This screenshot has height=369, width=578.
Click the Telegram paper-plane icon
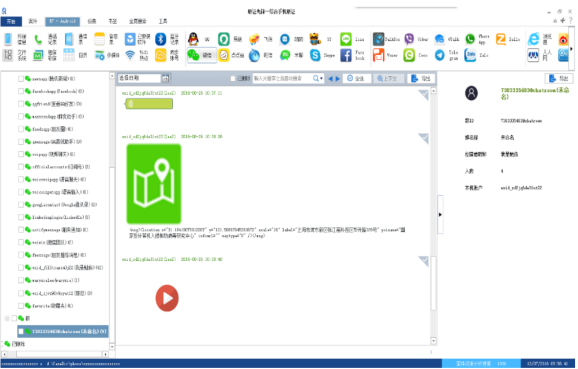[439, 55]
